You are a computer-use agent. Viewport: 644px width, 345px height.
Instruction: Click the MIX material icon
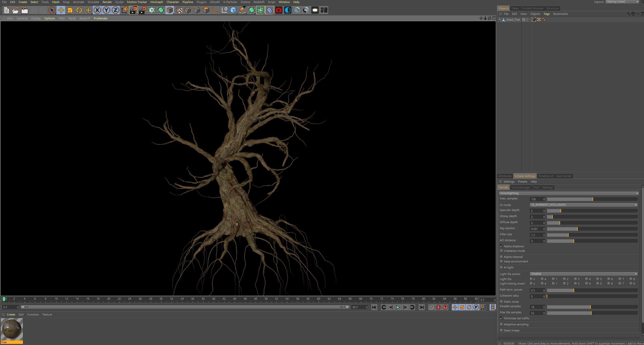pyautogui.click(x=306, y=10)
